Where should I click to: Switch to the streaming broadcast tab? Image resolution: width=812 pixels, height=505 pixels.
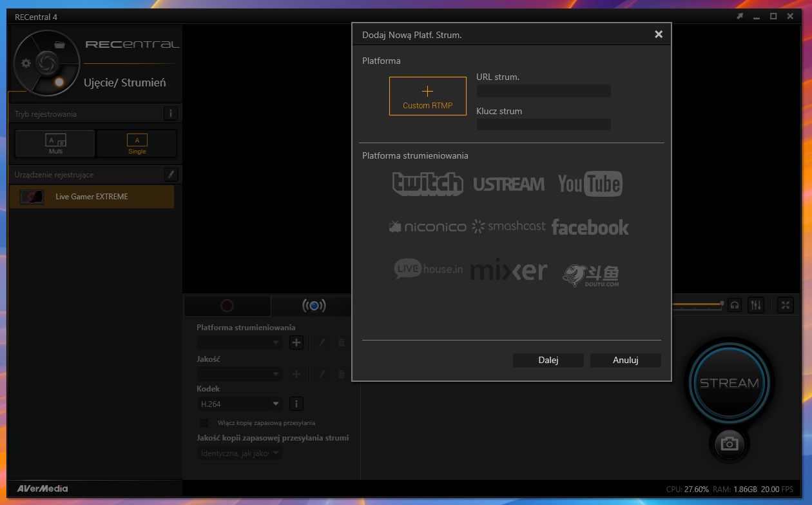[x=314, y=306]
